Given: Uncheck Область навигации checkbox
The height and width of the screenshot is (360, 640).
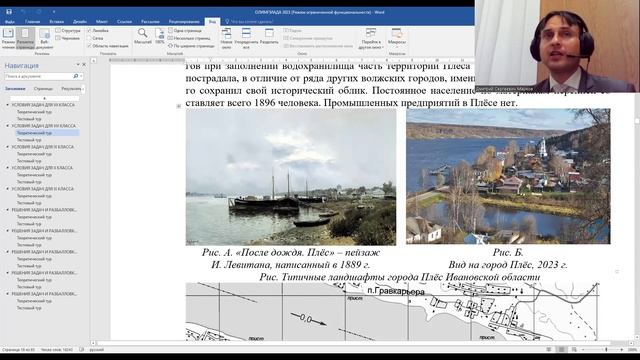Looking at the screenshot, I should (108, 46).
